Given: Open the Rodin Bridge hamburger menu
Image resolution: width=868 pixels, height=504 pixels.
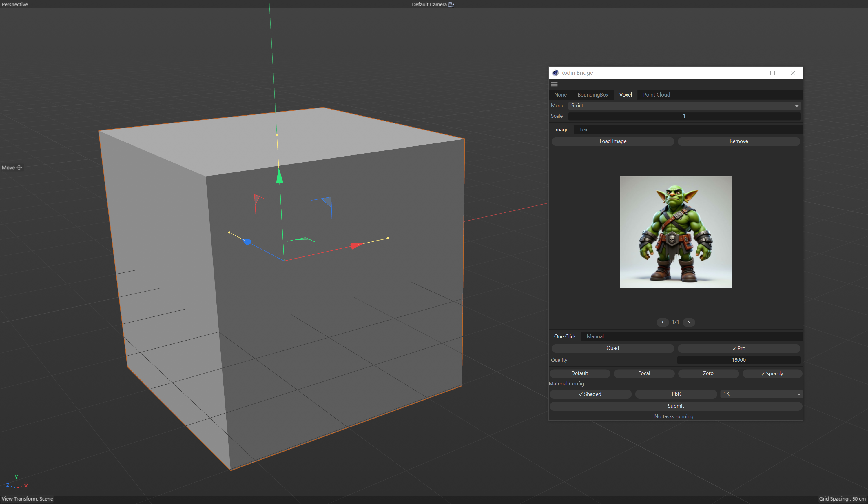Looking at the screenshot, I should pos(554,84).
